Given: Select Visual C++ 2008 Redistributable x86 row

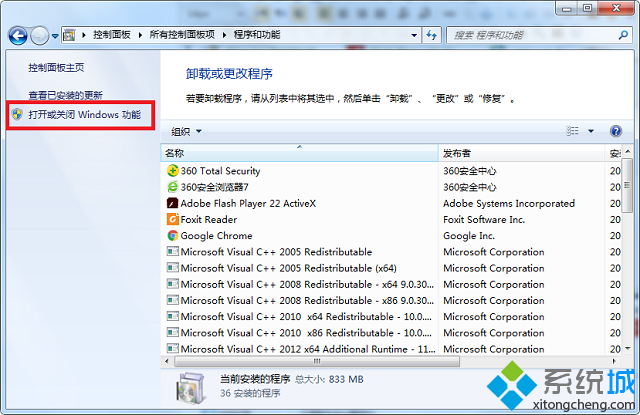Looking at the screenshot, I should coord(391,300).
